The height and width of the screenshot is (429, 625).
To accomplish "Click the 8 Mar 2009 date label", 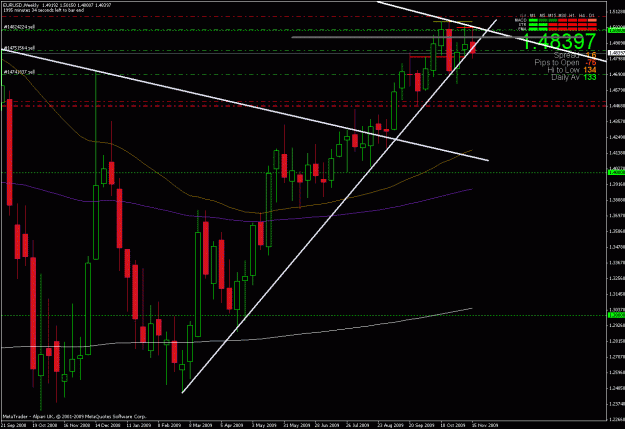I will [200, 425].
